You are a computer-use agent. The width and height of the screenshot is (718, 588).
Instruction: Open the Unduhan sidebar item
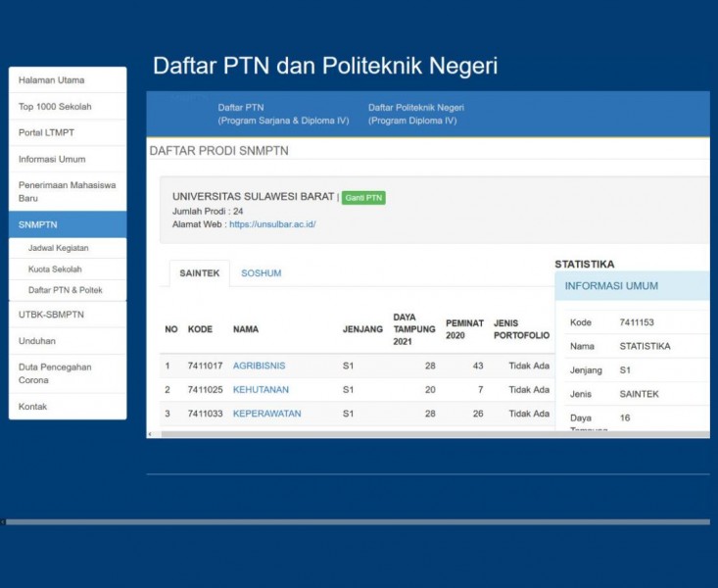(x=37, y=341)
